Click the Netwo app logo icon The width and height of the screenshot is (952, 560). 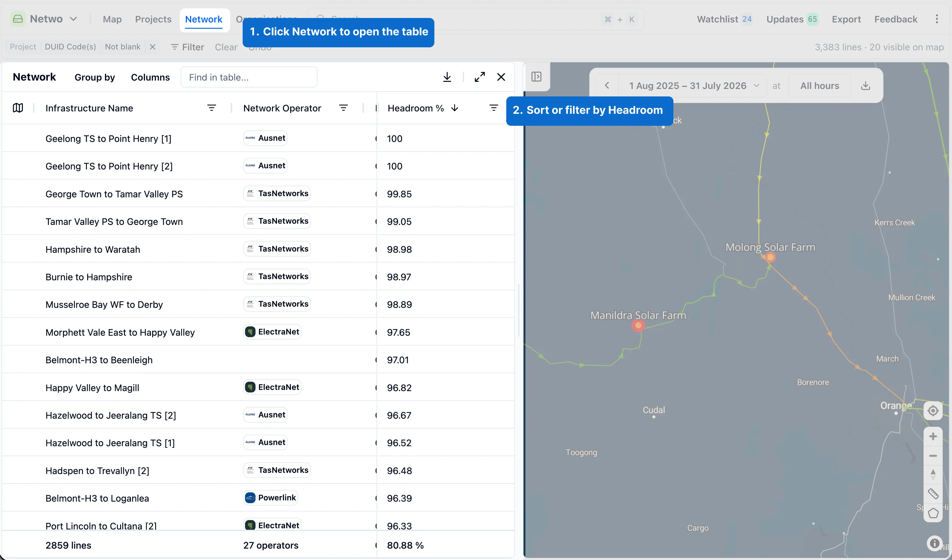pos(18,19)
